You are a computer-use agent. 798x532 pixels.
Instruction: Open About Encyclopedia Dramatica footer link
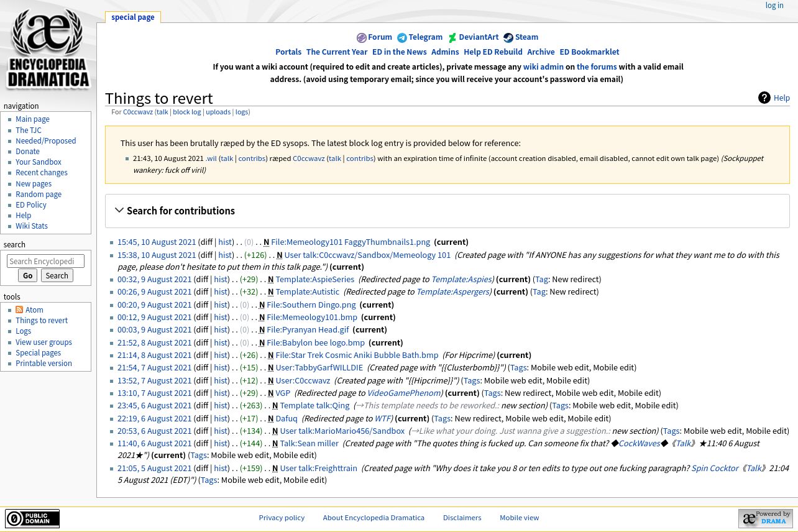click(374, 517)
